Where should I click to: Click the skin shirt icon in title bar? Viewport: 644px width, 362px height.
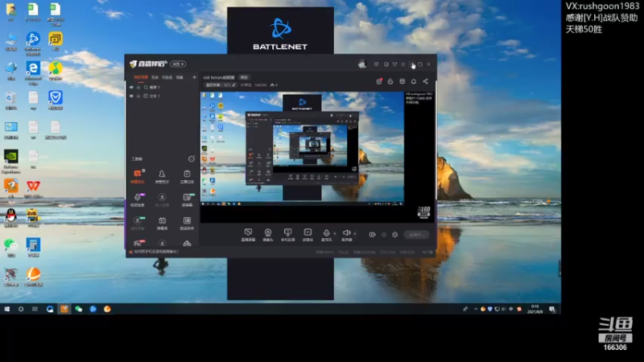coord(394,64)
